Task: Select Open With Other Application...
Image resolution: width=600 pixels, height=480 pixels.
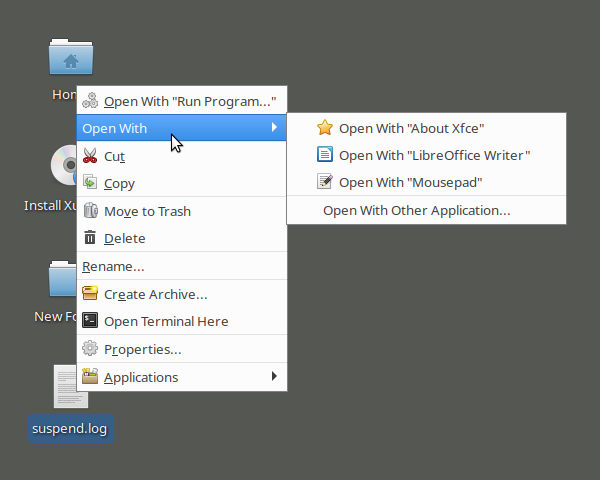Action: [x=416, y=210]
